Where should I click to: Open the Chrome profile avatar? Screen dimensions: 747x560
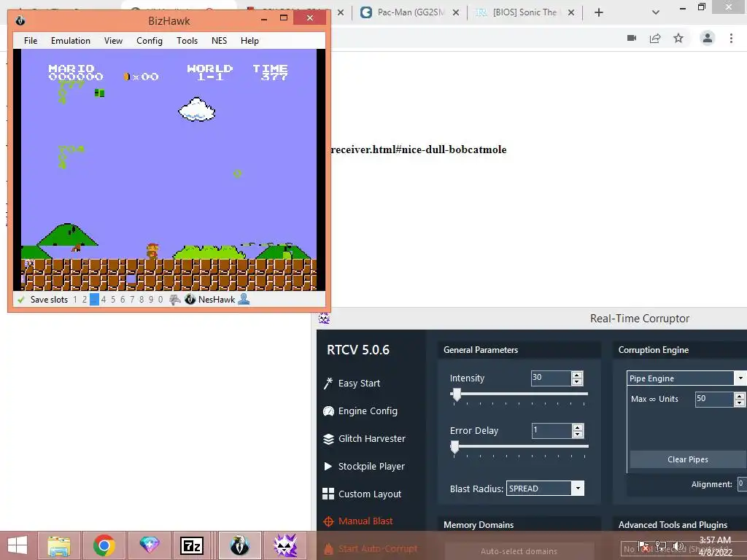tap(708, 38)
